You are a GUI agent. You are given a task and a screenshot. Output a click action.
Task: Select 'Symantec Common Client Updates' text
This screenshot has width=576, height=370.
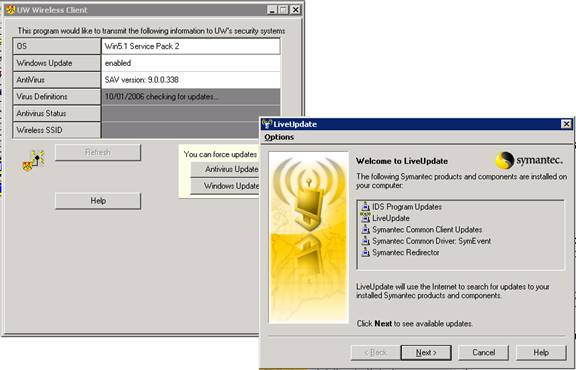[427, 230]
